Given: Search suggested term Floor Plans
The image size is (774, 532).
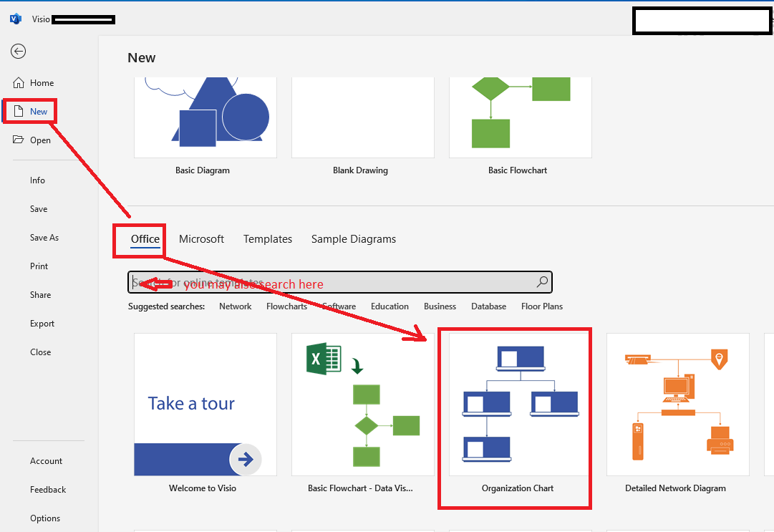Looking at the screenshot, I should point(542,306).
